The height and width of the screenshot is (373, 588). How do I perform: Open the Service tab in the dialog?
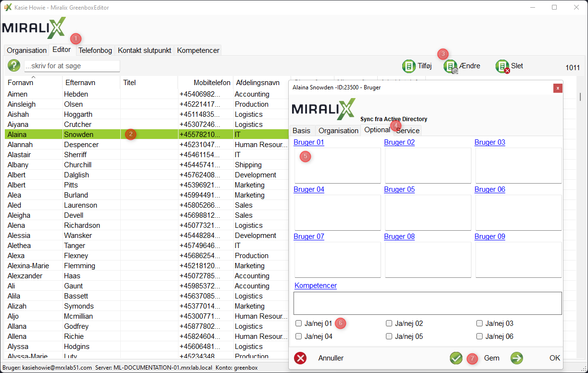click(x=408, y=131)
